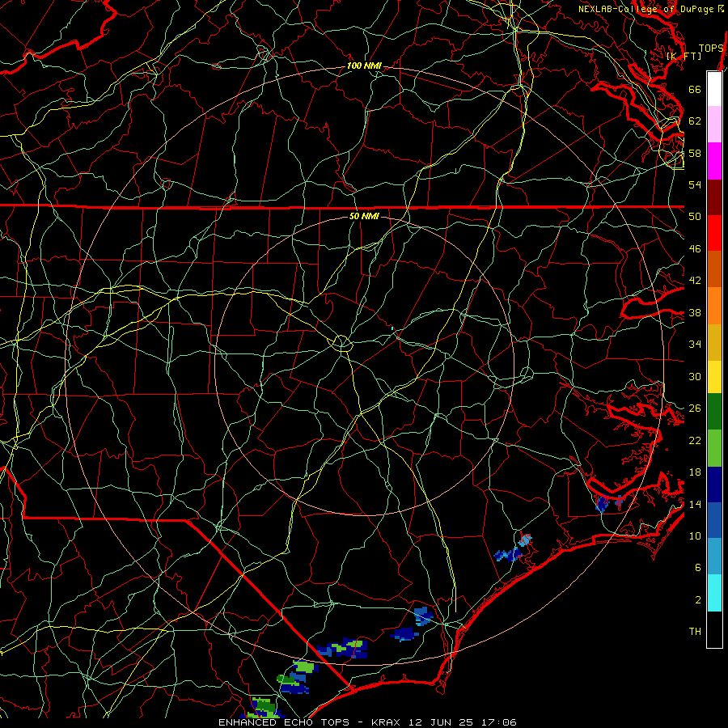Click the 54 legend scale number

pos(695,184)
